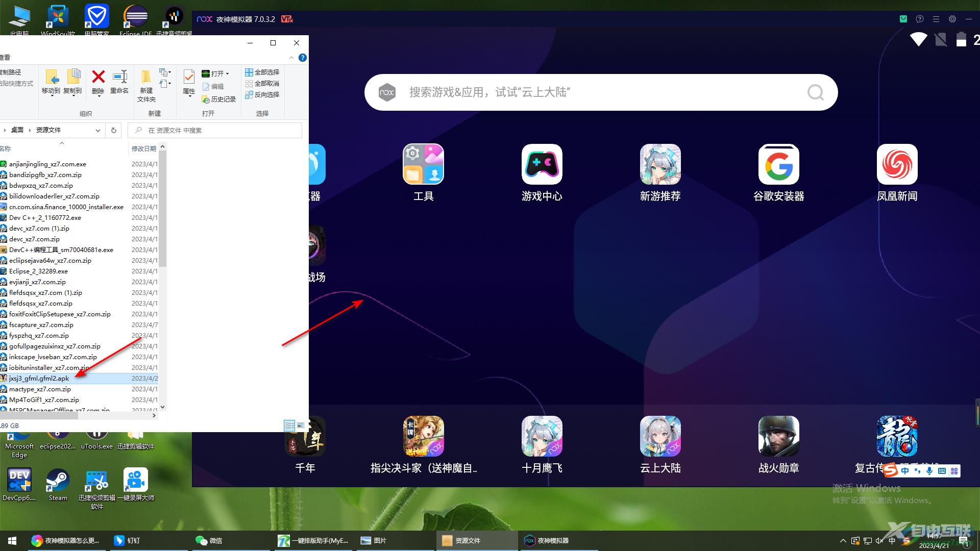980x551 pixels.
Task: Open the 战火勋章 game icon
Action: pyautogui.click(x=778, y=436)
